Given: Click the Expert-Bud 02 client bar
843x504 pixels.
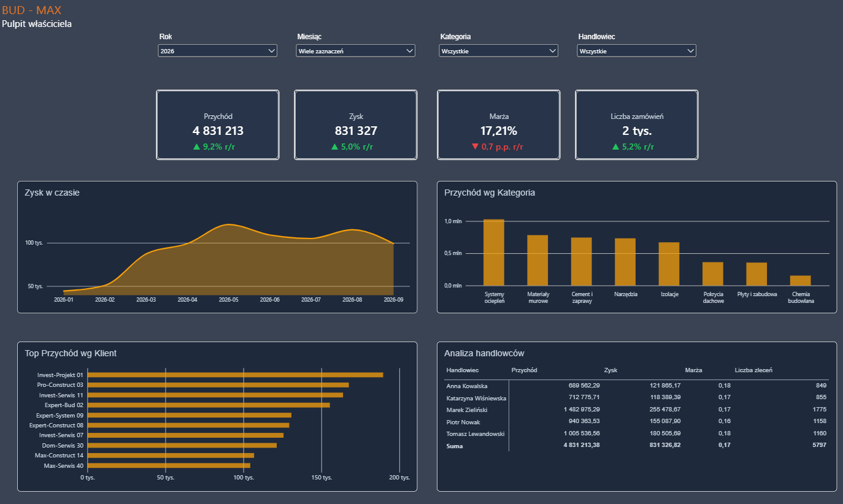Looking at the screenshot, I should (209, 405).
